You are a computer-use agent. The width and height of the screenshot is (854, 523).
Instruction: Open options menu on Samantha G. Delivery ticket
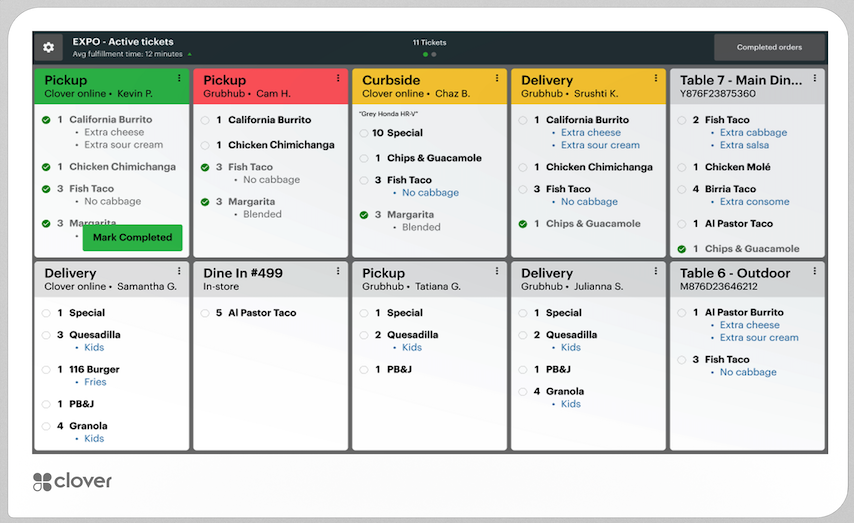coord(179,271)
